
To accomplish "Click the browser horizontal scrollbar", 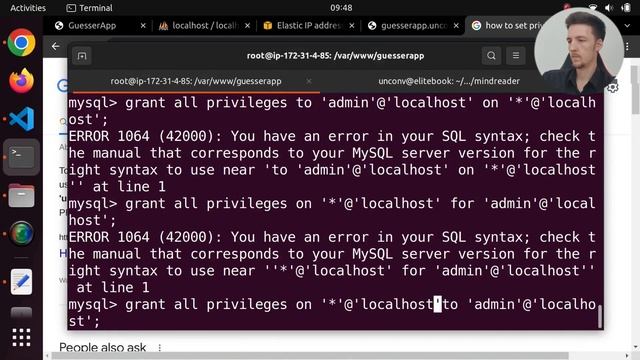I will click(x=310, y=356).
